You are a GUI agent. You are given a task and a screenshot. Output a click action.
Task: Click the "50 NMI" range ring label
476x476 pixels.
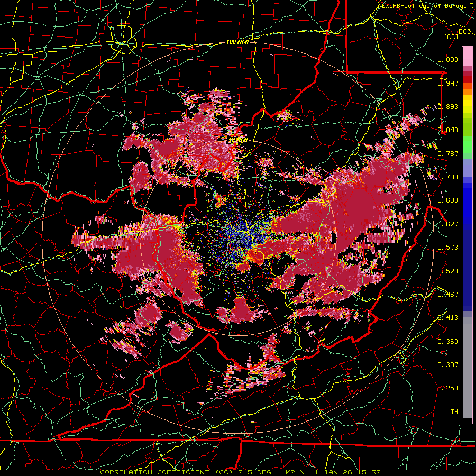tap(238, 140)
